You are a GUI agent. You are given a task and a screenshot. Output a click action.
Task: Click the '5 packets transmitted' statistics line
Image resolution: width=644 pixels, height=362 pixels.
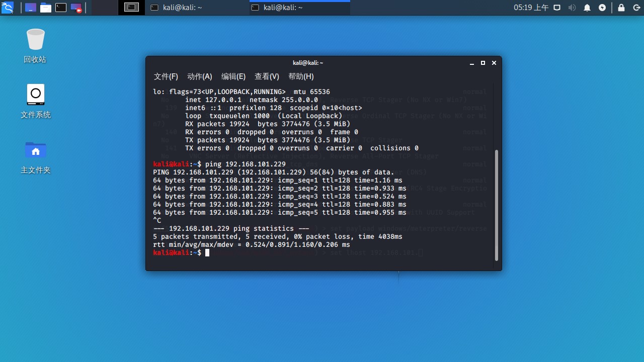(x=278, y=237)
